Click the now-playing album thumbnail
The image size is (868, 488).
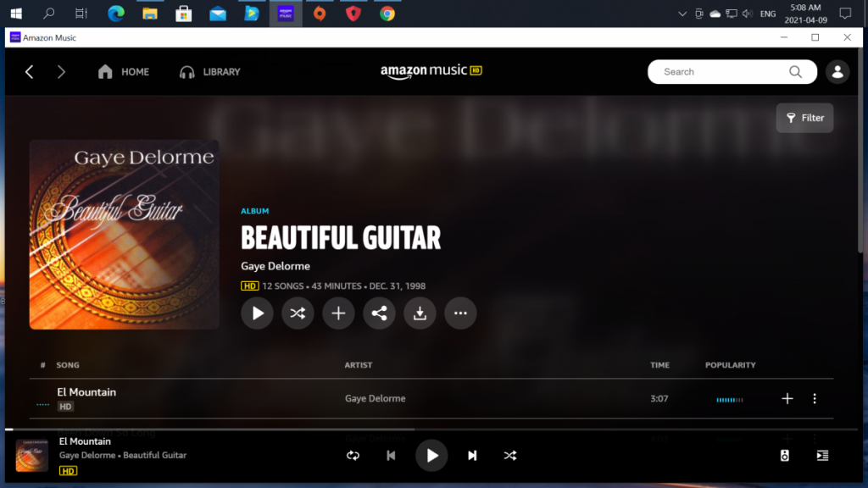click(32, 455)
